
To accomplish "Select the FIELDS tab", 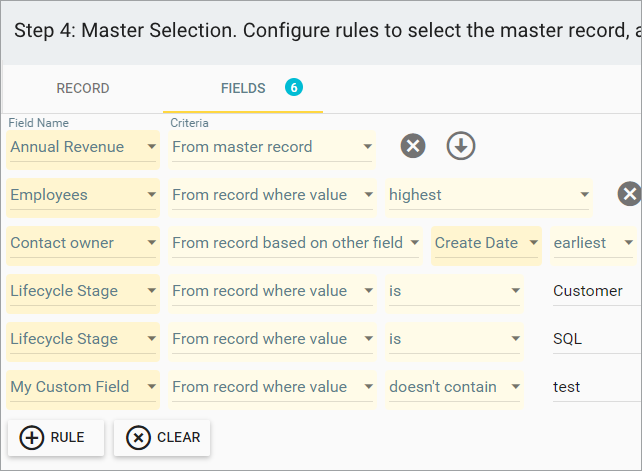I will 243,88.
